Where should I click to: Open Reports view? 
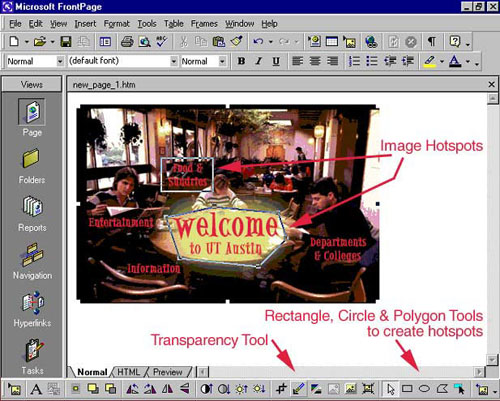32,214
